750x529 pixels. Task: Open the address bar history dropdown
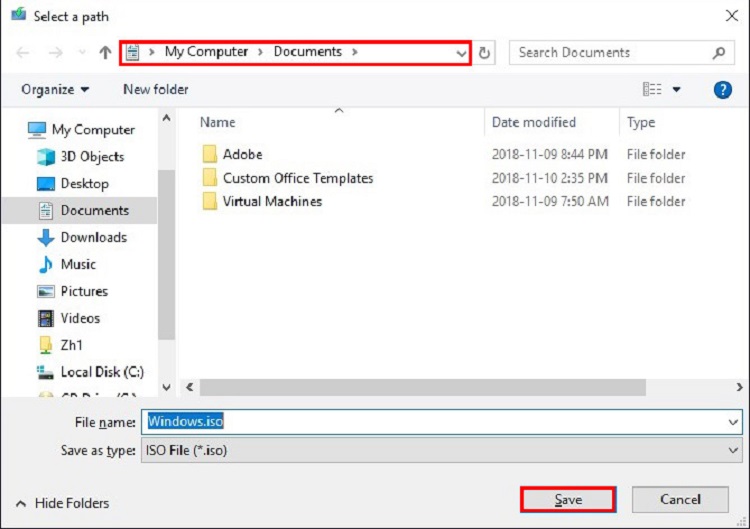point(461,53)
